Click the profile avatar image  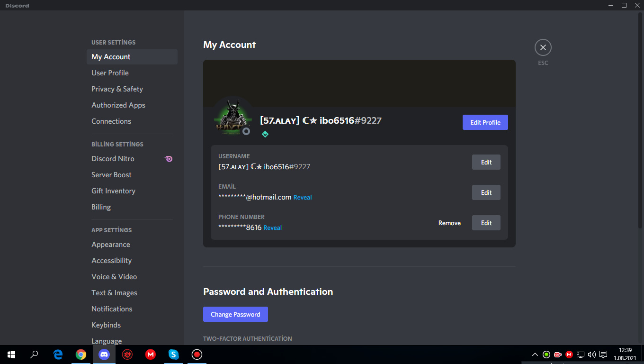click(233, 117)
